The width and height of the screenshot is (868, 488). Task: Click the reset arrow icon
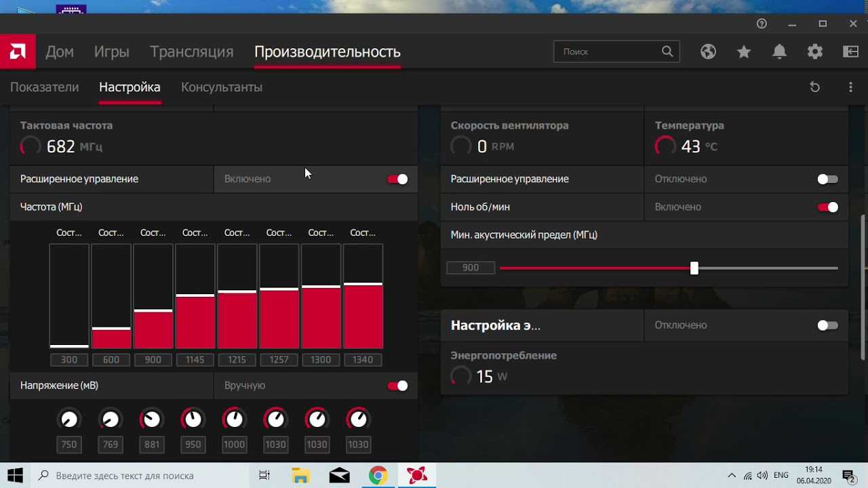tap(815, 87)
